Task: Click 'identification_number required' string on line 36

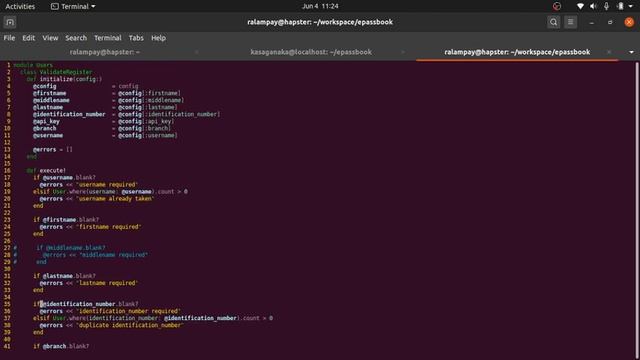Action: pyautogui.click(x=128, y=311)
